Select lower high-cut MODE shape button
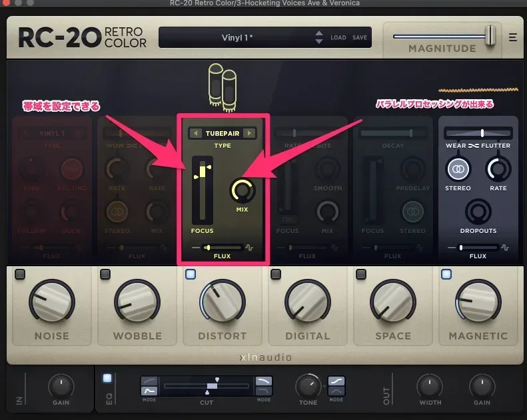527x420 pixels. 264,391
